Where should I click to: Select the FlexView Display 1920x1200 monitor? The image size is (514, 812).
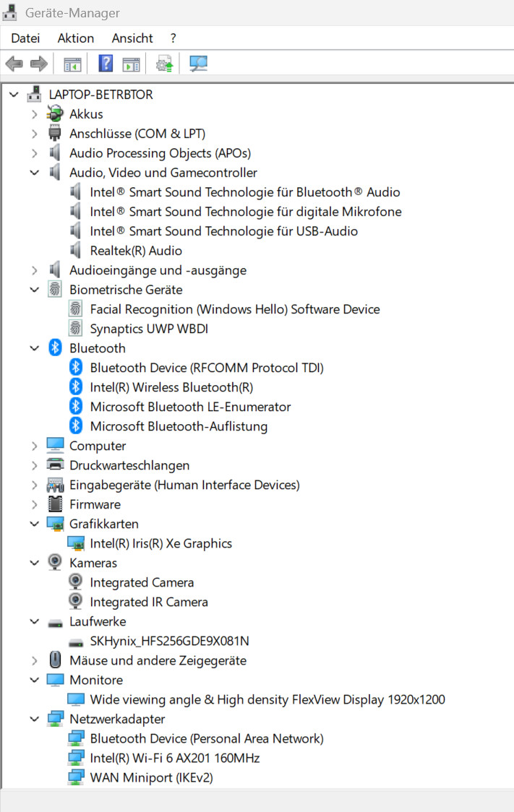[x=267, y=699]
